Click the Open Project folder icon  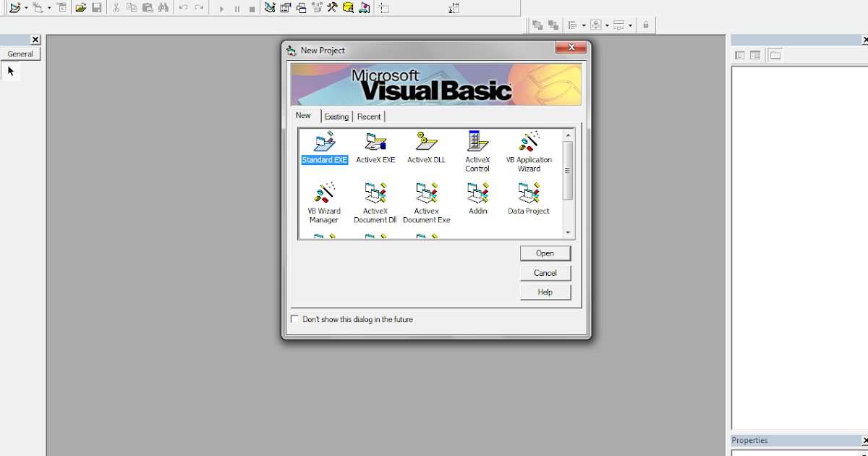81,8
